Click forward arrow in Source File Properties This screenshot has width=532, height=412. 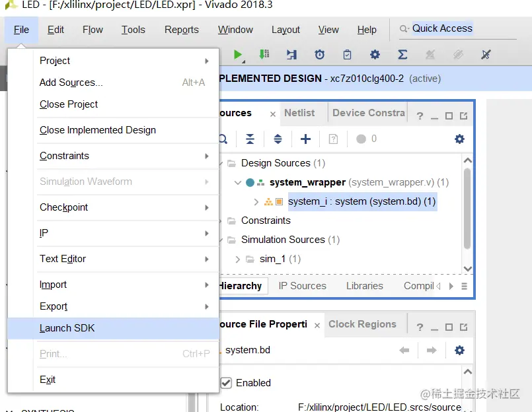pyautogui.click(x=432, y=351)
